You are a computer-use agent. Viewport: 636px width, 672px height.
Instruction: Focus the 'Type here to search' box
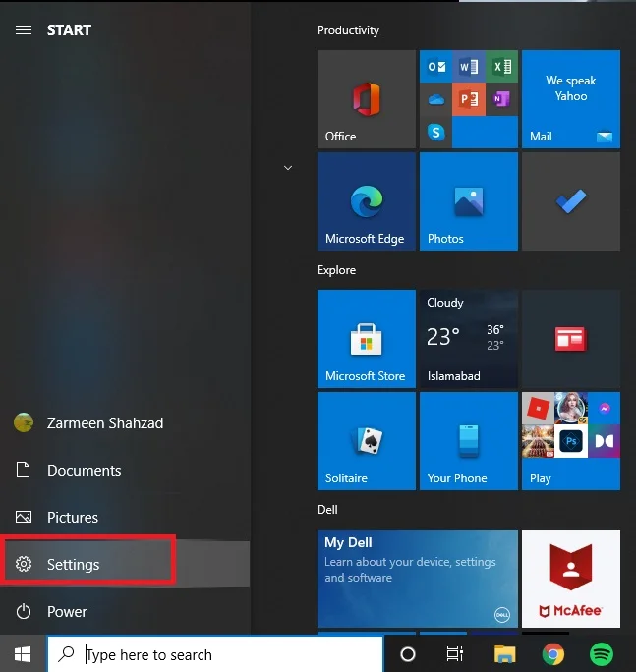(x=215, y=654)
